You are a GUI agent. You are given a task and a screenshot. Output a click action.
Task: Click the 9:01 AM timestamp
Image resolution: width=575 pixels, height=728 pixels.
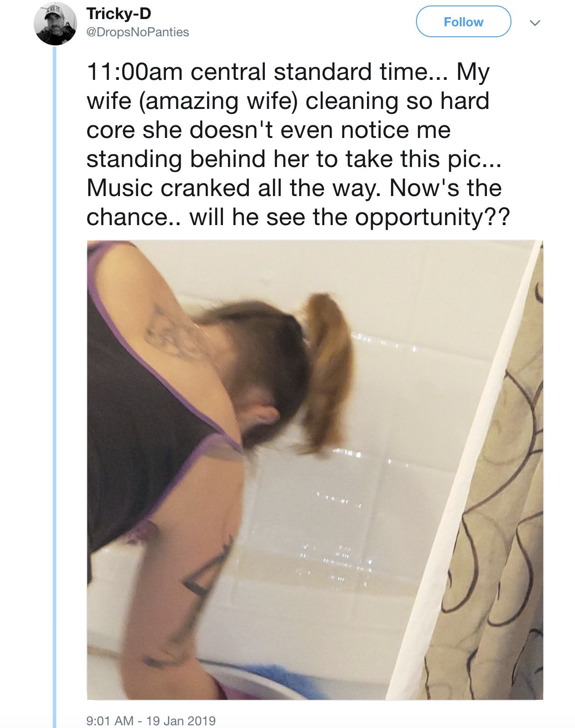click(x=109, y=720)
